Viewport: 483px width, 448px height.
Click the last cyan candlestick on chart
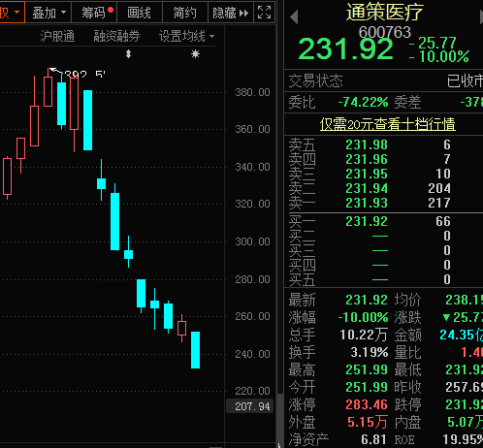coord(195,350)
